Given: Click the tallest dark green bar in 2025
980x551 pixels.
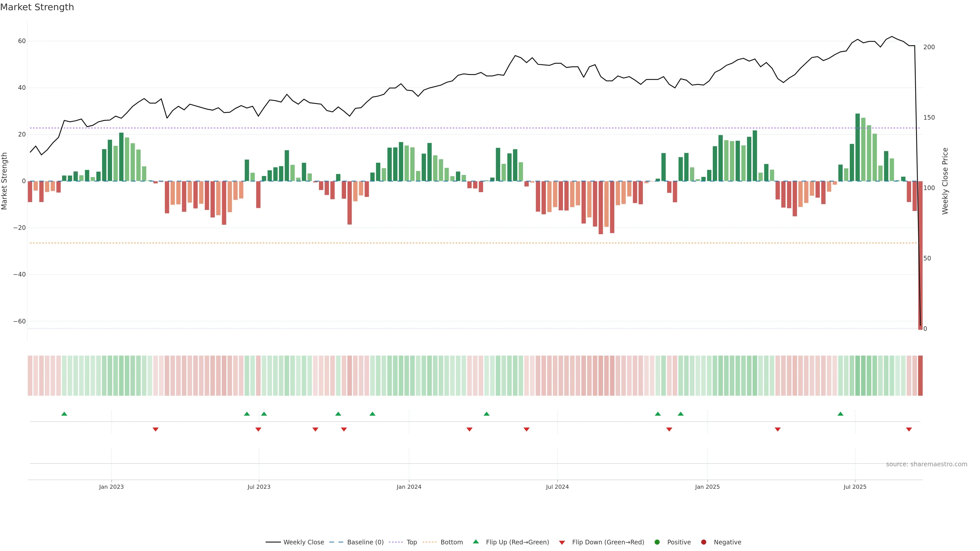Looking at the screenshot, I should 857,147.
